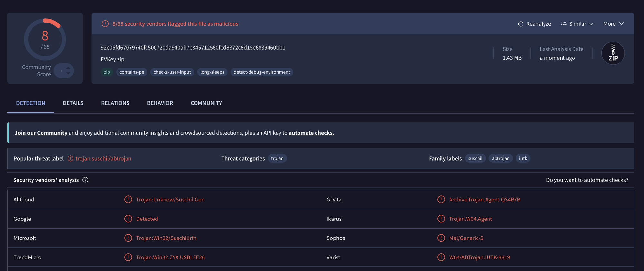644x271 pixels.
Task: Click the trojan threat category chip
Action: pyautogui.click(x=277, y=158)
